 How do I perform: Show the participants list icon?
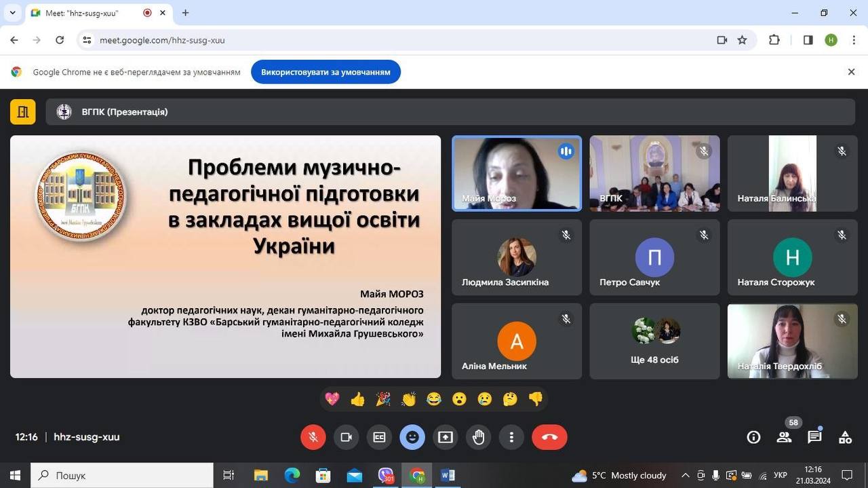tap(784, 437)
